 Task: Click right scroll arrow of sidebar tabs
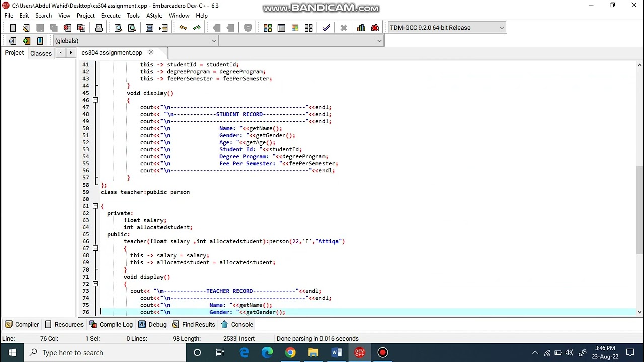pyautogui.click(x=71, y=52)
